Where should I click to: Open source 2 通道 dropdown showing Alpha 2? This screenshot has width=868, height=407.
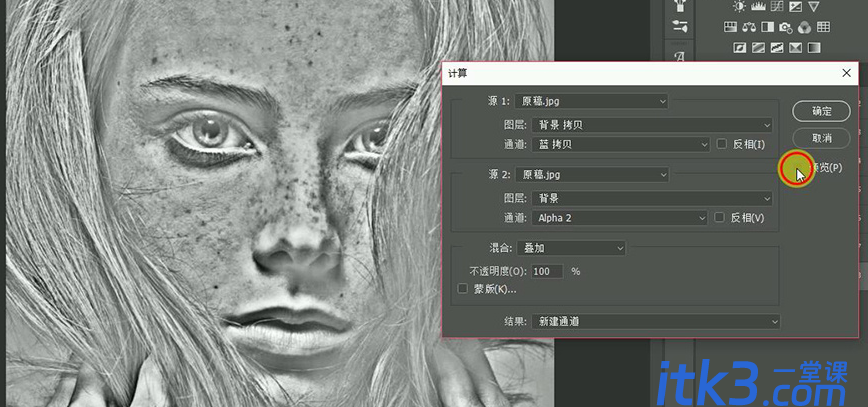pos(619,218)
